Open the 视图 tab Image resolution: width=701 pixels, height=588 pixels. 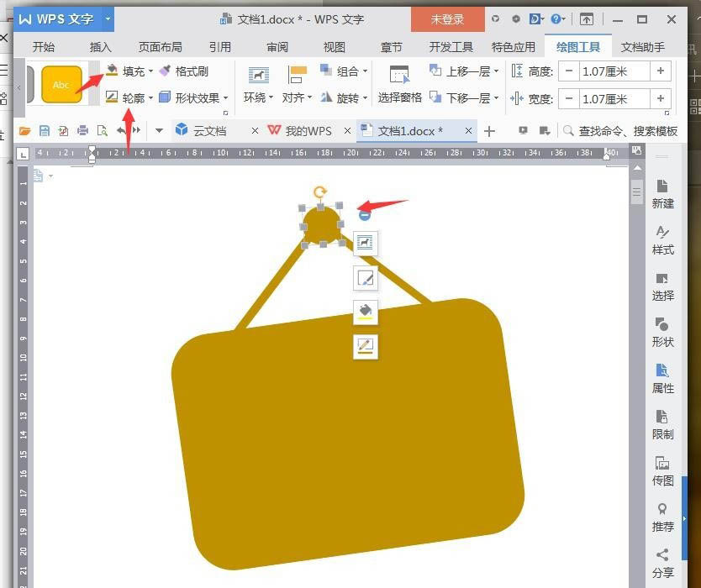pyautogui.click(x=335, y=47)
